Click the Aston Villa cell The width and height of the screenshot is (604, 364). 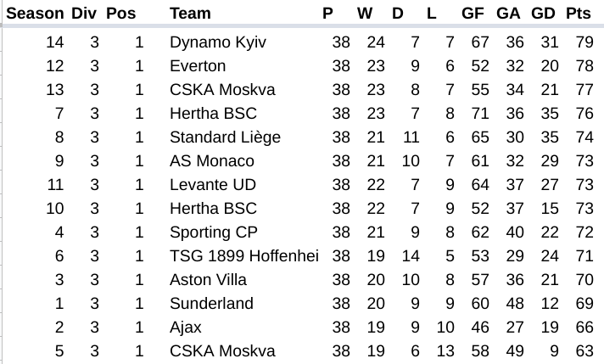pyautogui.click(x=209, y=280)
